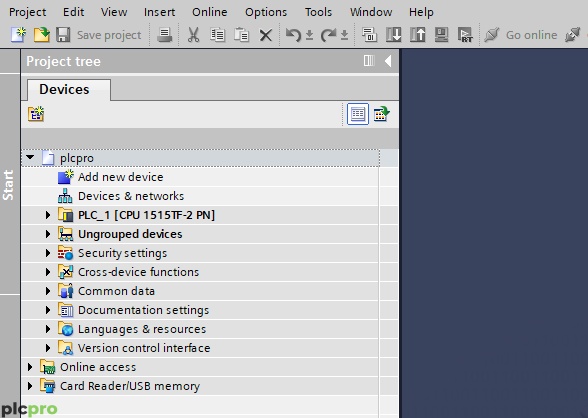Click the Download to device icon
This screenshot has width=588, height=418.
tap(394, 35)
